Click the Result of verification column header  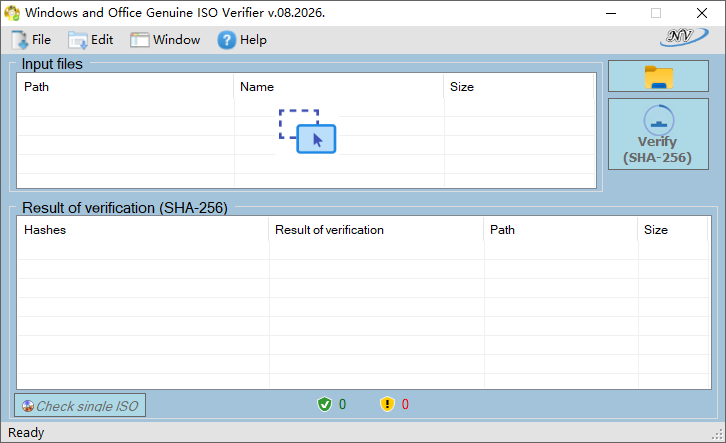click(x=376, y=230)
